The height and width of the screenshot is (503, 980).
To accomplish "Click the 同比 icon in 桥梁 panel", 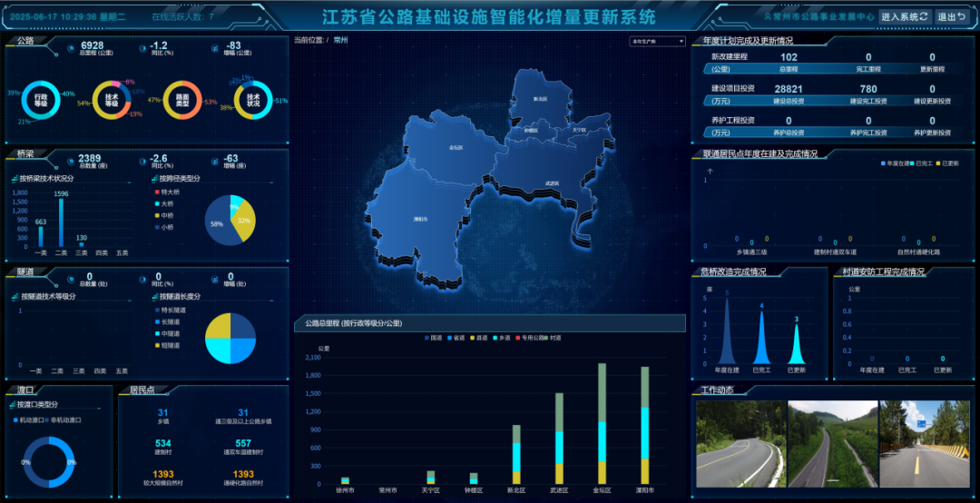I will point(142,162).
